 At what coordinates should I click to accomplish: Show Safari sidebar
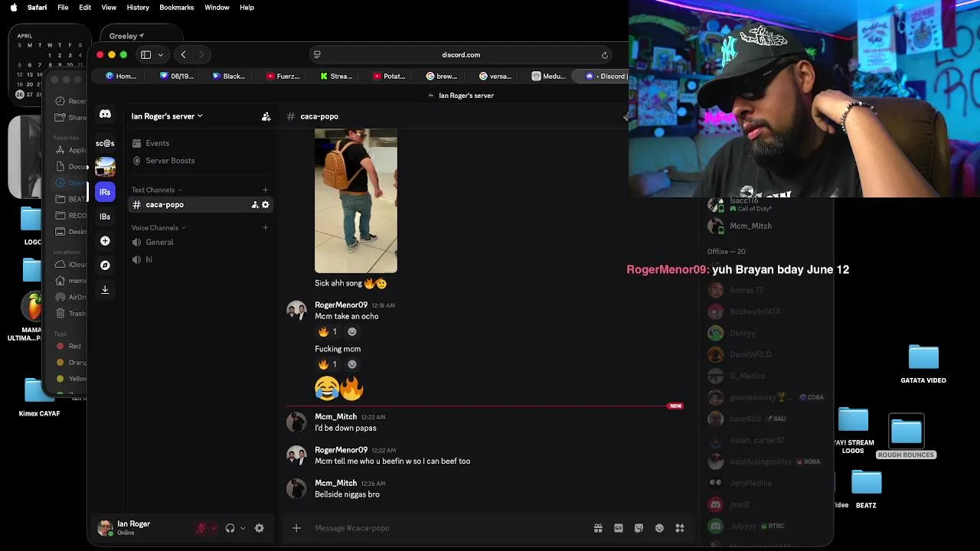point(145,54)
